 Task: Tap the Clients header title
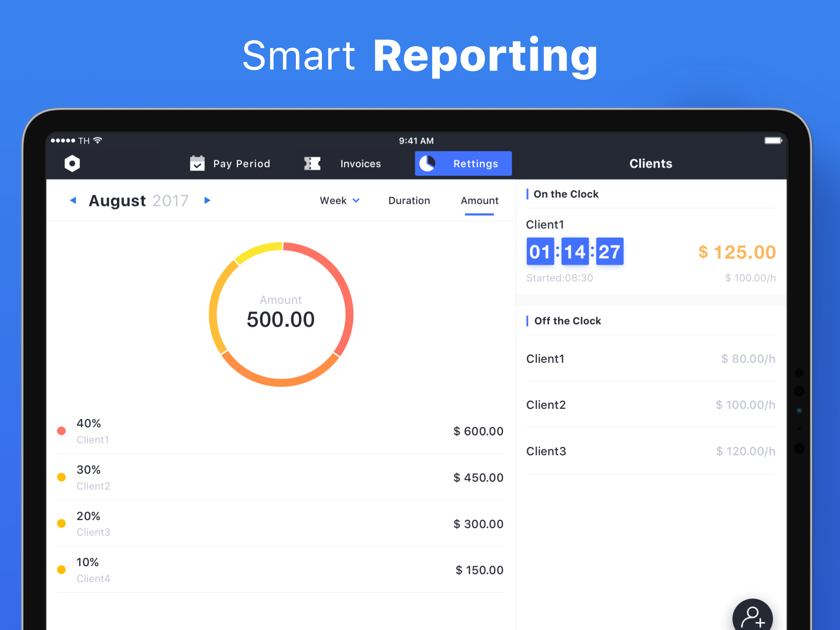(x=651, y=163)
